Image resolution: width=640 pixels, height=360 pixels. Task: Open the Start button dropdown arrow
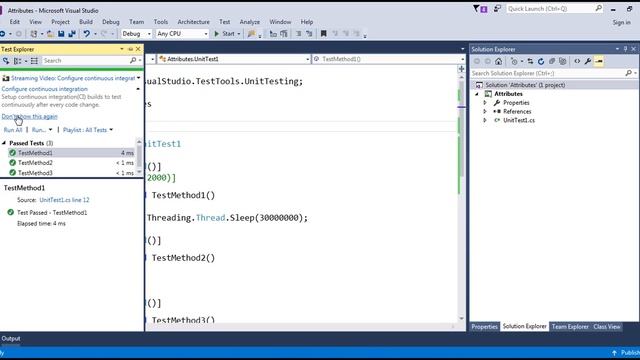click(239, 34)
